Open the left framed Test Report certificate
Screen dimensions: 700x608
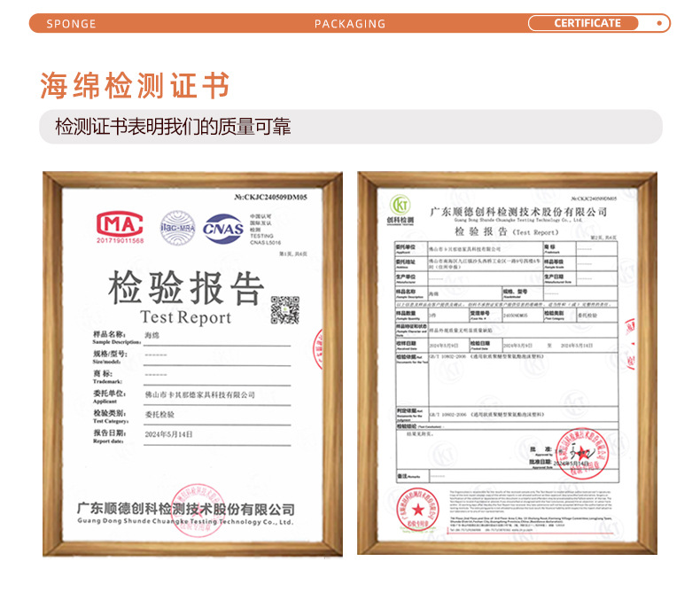tap(193, 363)
